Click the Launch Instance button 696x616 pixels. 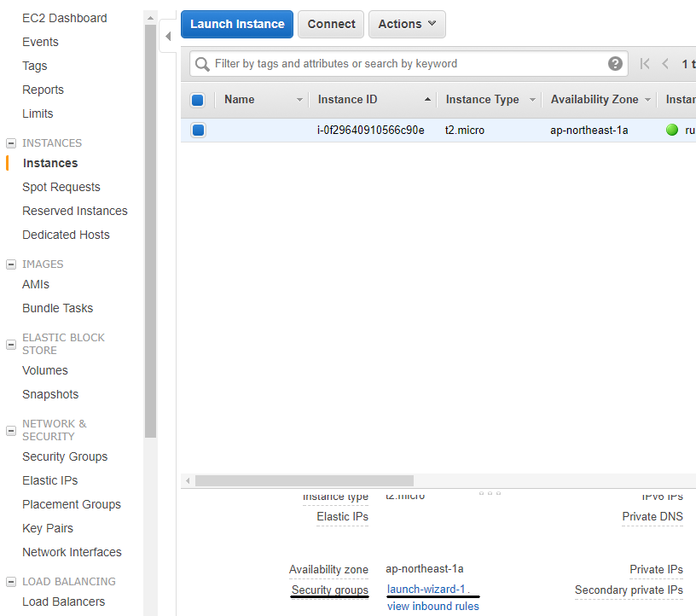(x=237, y=24)
